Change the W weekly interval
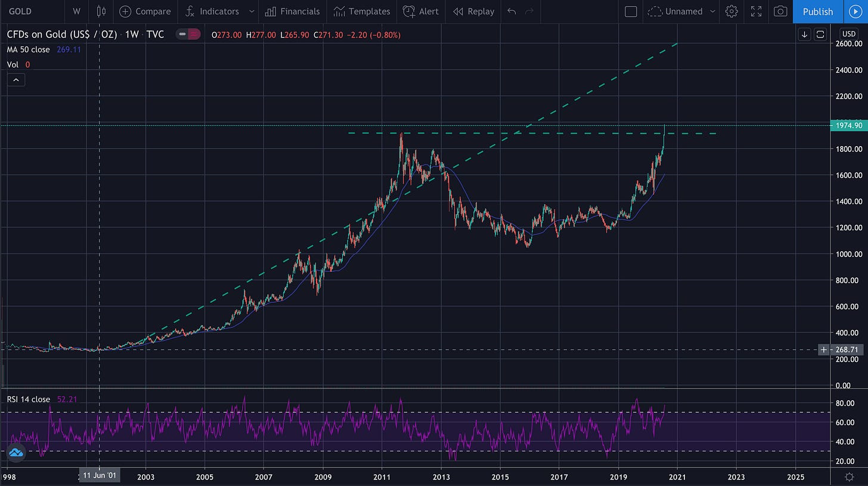 click(x=76, y=11)
